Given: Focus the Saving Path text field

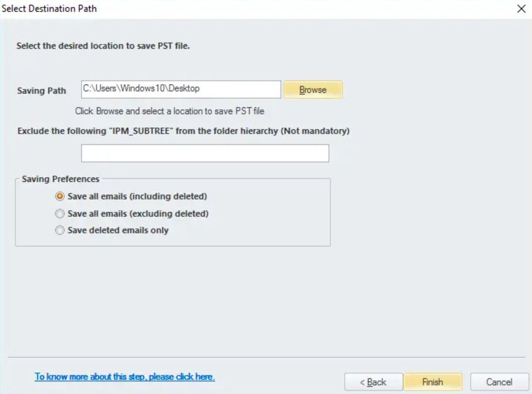Looking at the screenshot, I should click(181, 89).
